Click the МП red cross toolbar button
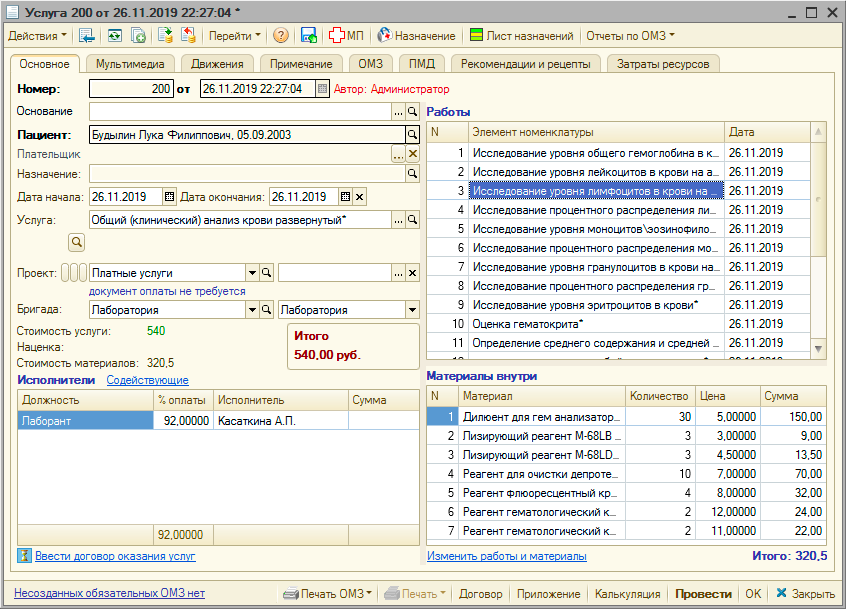 (346, 36)
